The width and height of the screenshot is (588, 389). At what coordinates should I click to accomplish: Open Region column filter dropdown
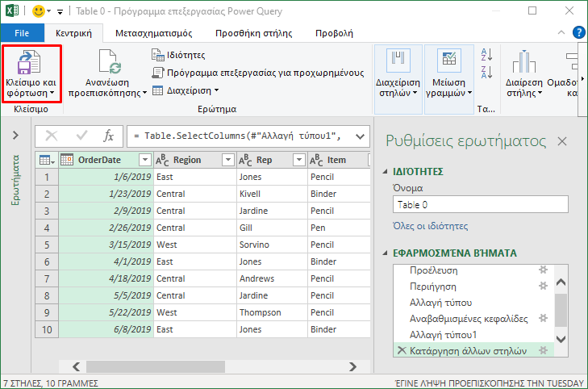(227, 160)
